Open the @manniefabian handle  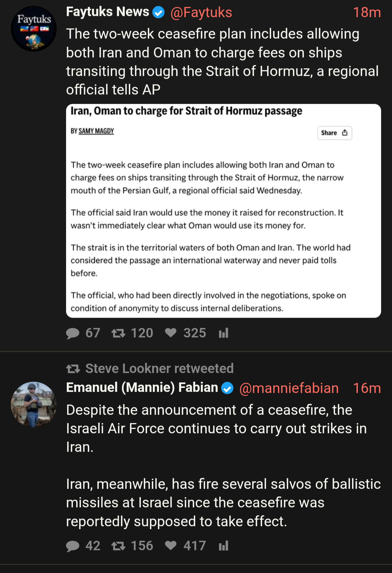click(289, 388)
